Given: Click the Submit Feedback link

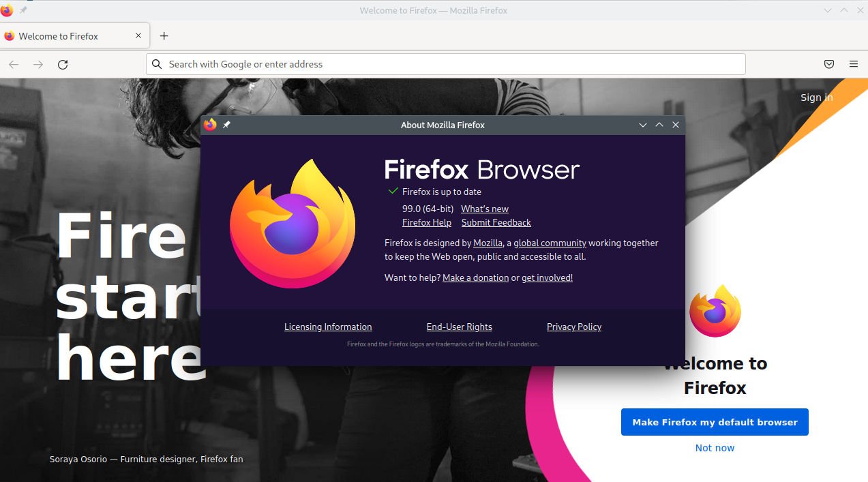Looking at the screenshot, I should click(x=496, y=222).
